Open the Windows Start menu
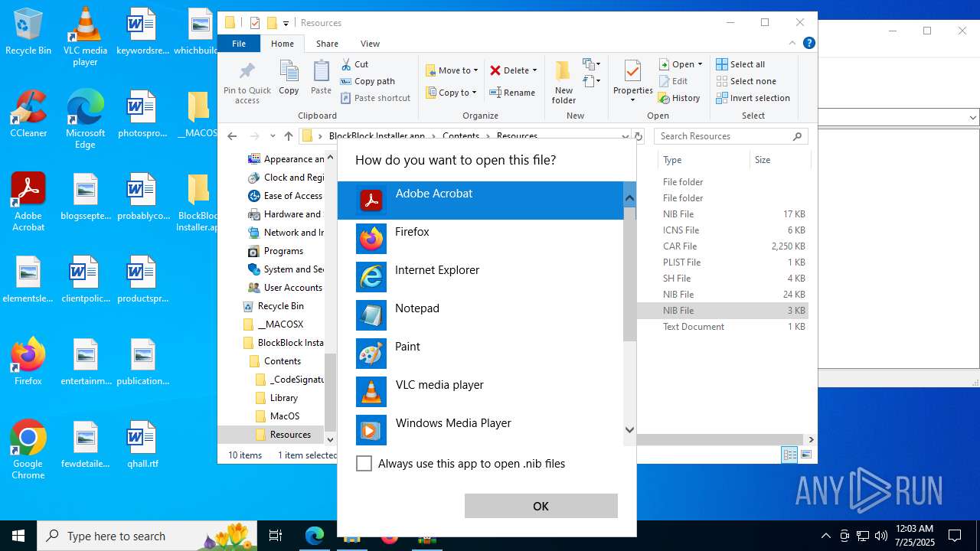Viewport: 980px width, 551px height. pyautogui.click(x=18, y=536)
